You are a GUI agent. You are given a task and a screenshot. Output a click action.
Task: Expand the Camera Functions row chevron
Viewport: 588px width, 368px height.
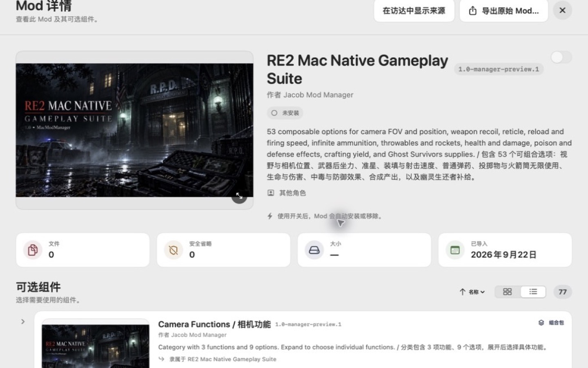tap(23, 321)
